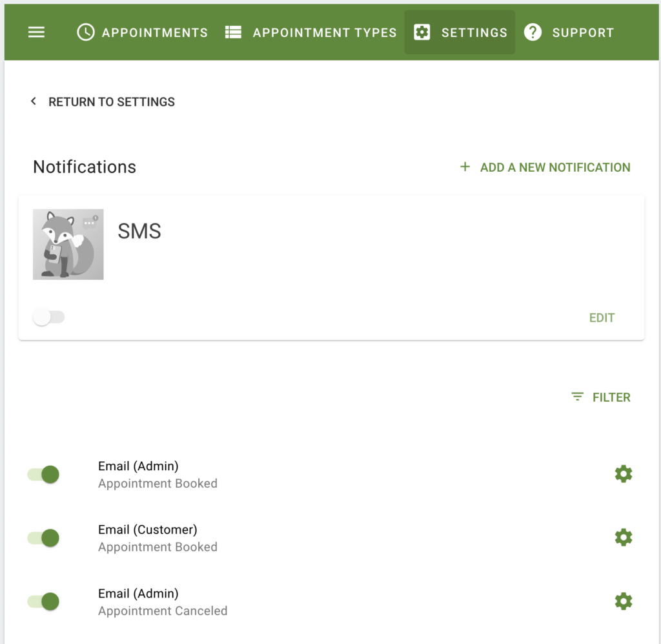Click the list icon beside Appointment Types
This screenshot has width=661, height=644.
[x=233, y=32]
